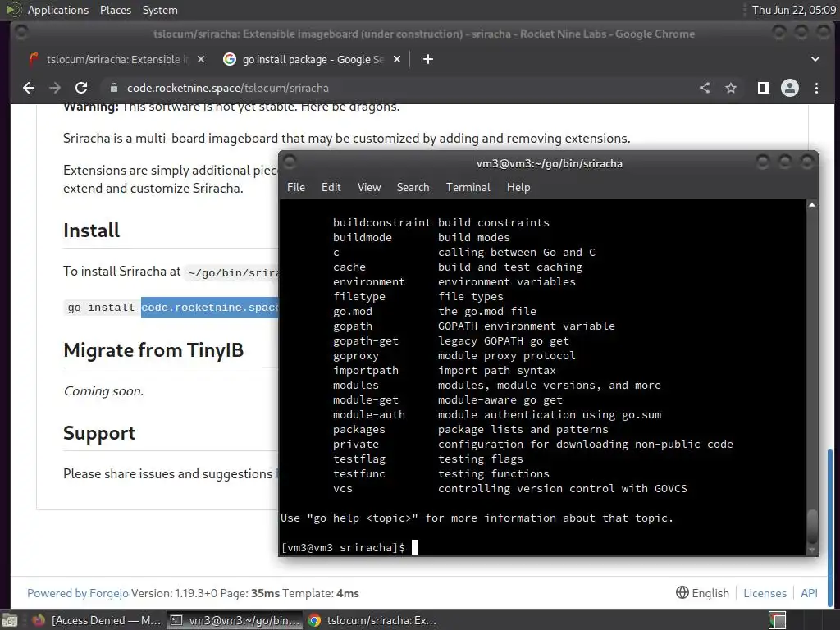
Task: Open terminal View menu
Action: click(x=369, y=187)
